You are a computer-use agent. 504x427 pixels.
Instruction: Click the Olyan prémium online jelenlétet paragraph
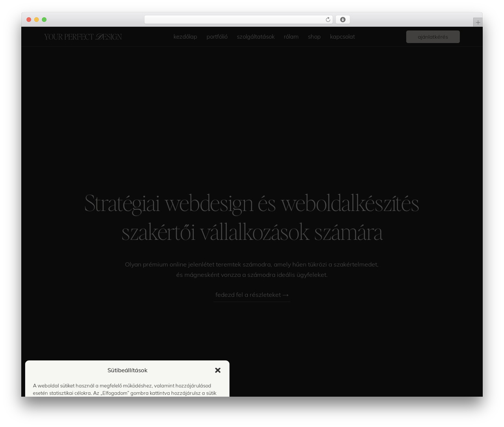tap(252, 269)
